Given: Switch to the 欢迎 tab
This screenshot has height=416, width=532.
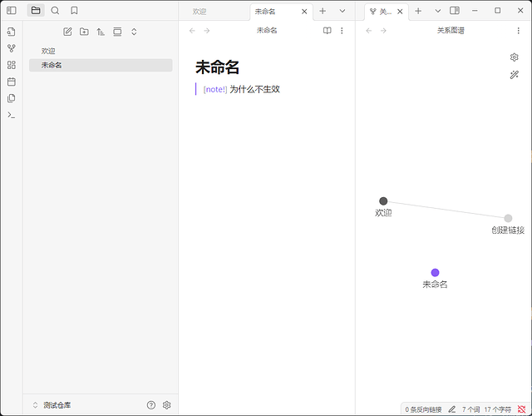Looking at the screenshot, I should coord(199,12).
